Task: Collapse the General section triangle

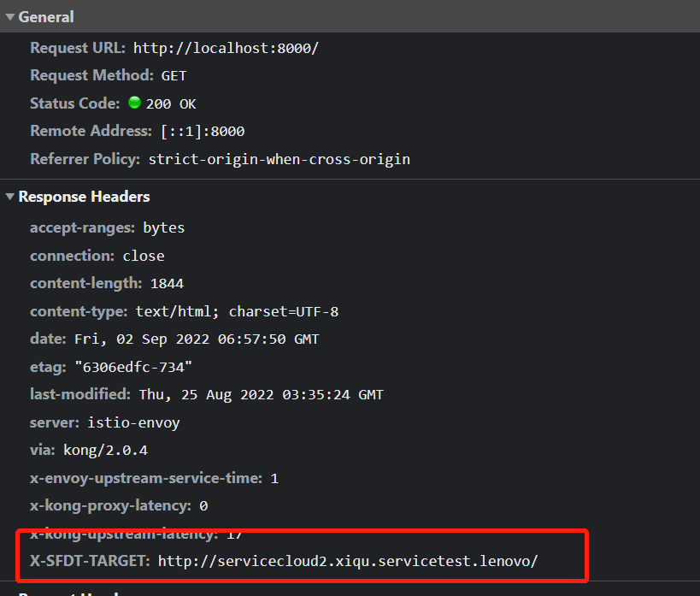Action: (10, 17)
